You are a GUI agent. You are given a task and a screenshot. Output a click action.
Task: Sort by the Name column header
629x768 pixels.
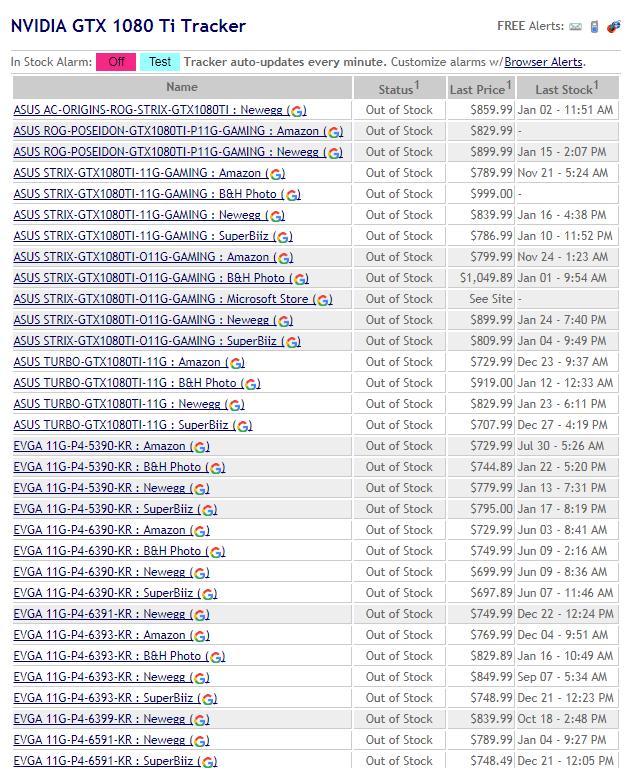[182, 87]
